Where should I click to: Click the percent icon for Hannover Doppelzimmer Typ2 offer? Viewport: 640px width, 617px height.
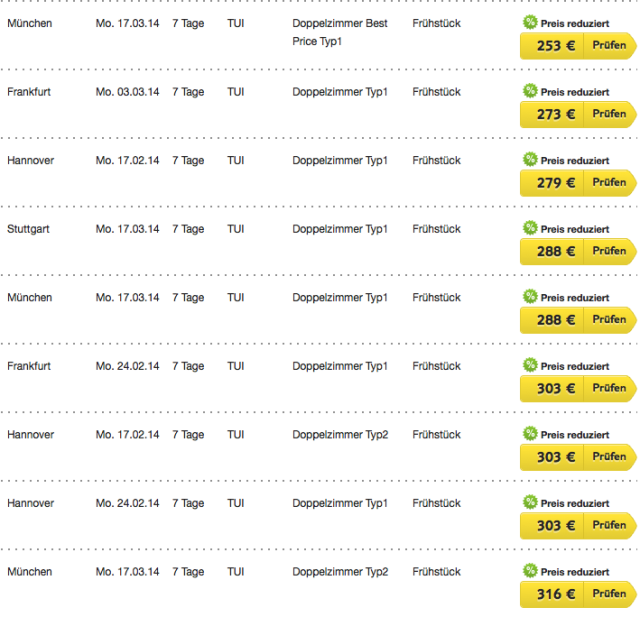pyautogui.click(x=530, y=433)
